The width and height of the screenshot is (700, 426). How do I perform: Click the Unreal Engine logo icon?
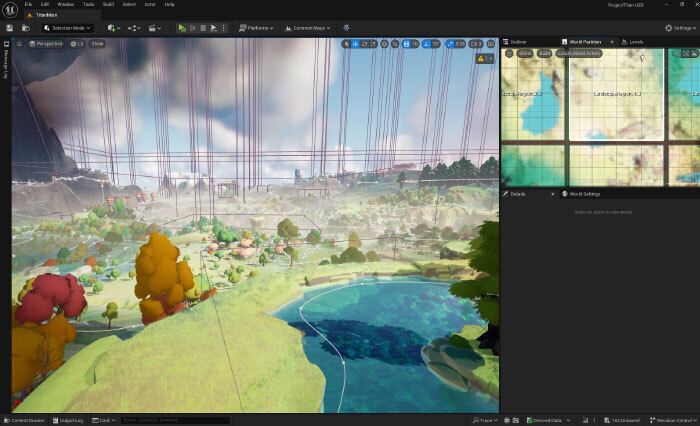pos(10,9)
